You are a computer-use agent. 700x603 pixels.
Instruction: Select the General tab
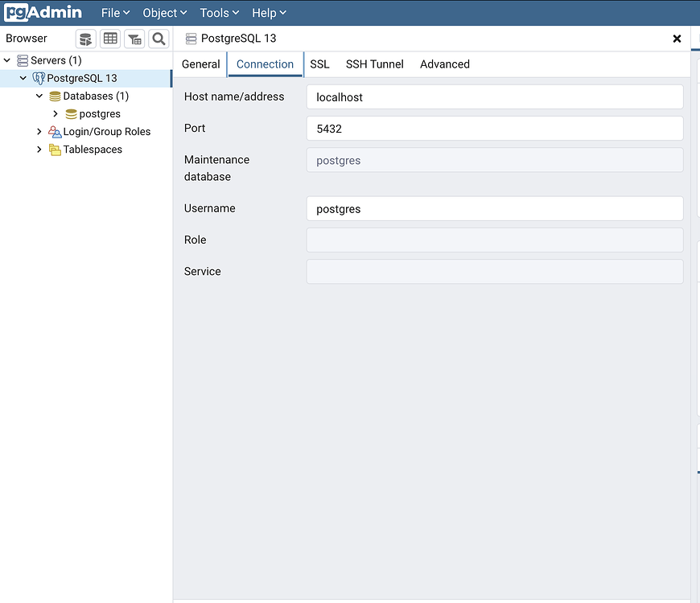pos(200,64)
